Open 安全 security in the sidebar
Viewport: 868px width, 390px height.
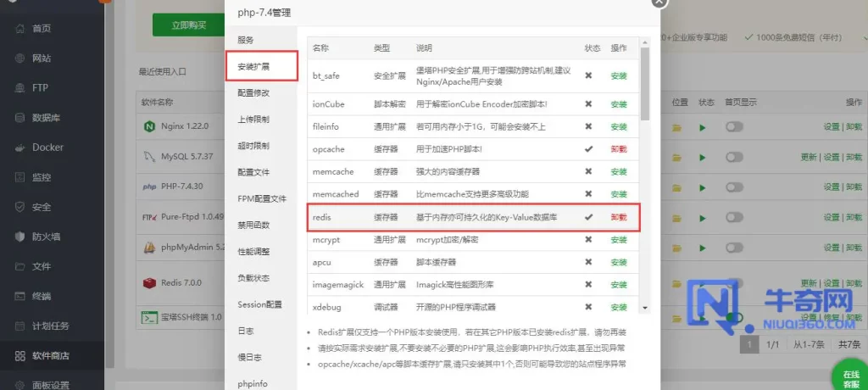(x=41, y=207)
